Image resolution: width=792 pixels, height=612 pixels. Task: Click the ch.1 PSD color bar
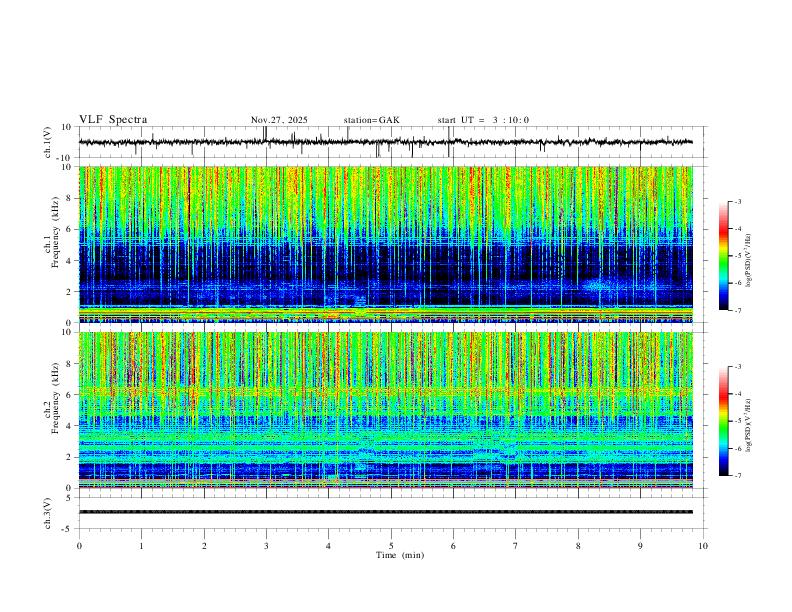(x=724, y=256)
